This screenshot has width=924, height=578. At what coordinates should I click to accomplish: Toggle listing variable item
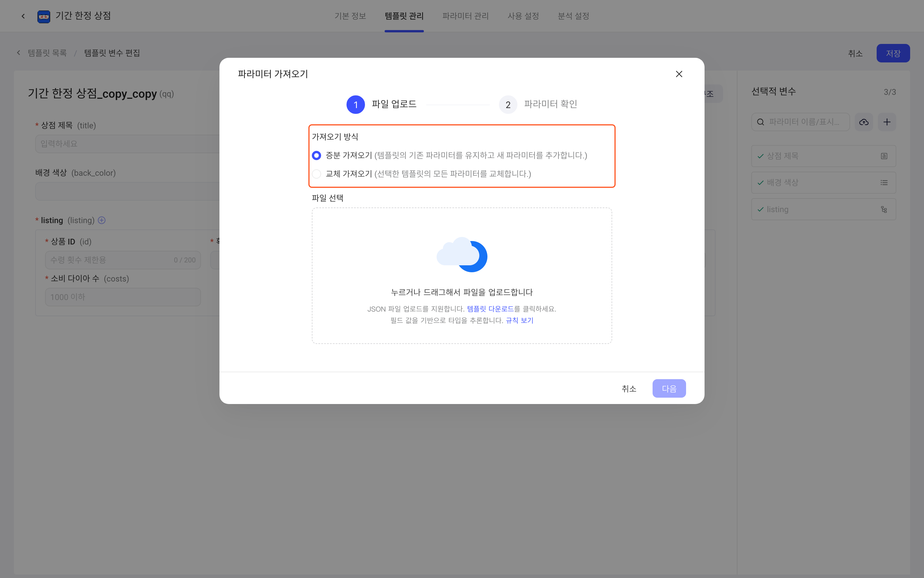823,210
